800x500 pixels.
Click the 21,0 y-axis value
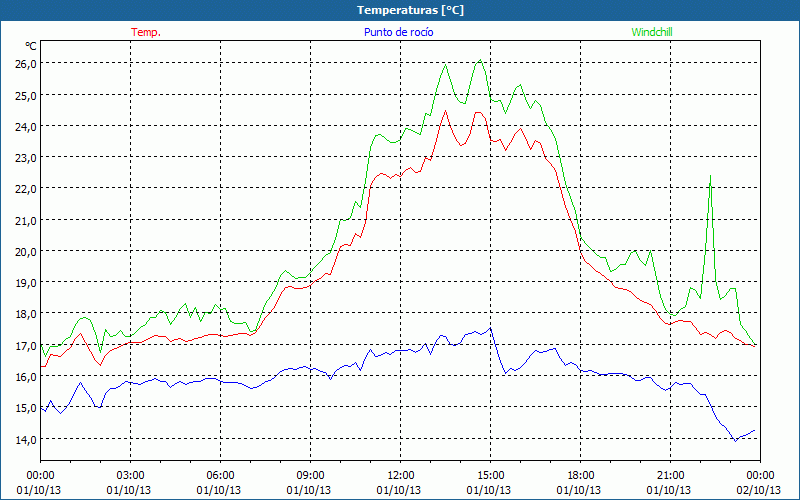pyautogui.click(x=26, y=220)
